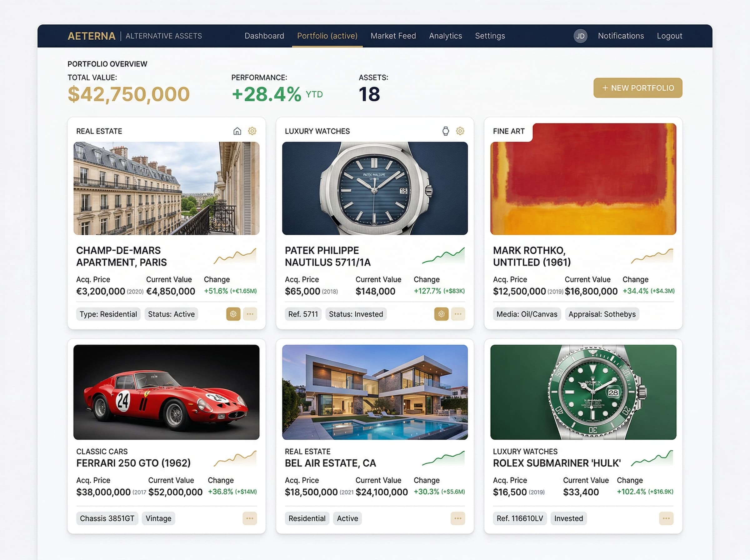Open more options on Ferrari 250 GTO card
750x560 pixels.
[250, 518]
